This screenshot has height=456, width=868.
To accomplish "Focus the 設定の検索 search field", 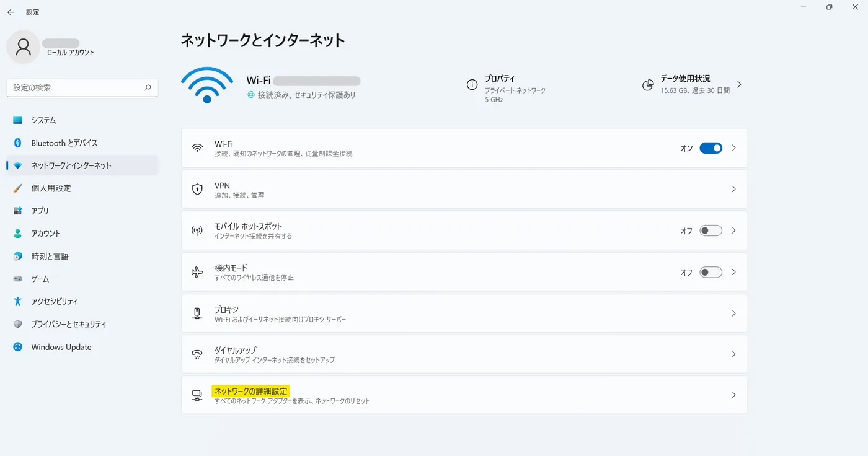I will [82, 88].
